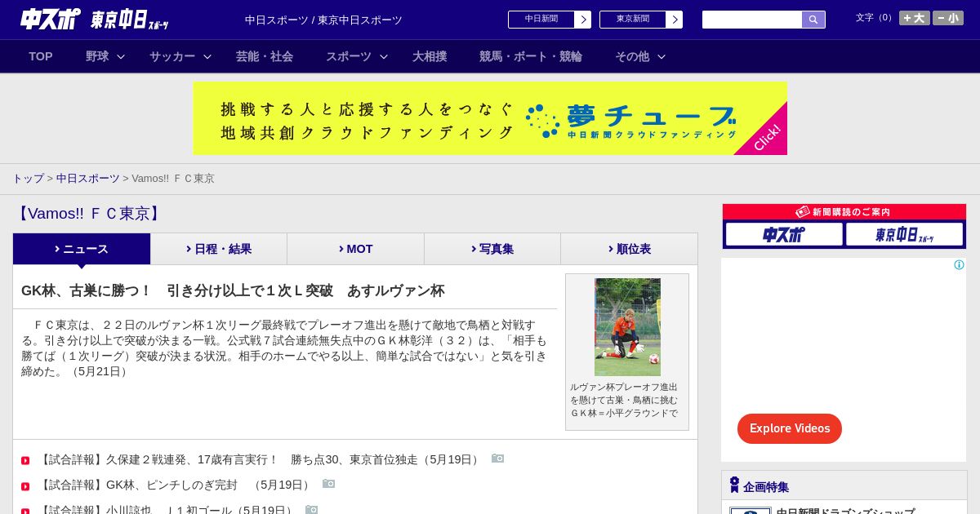
Task: Click the goalkeeper photo thumbnail
Action: [627, 327]
